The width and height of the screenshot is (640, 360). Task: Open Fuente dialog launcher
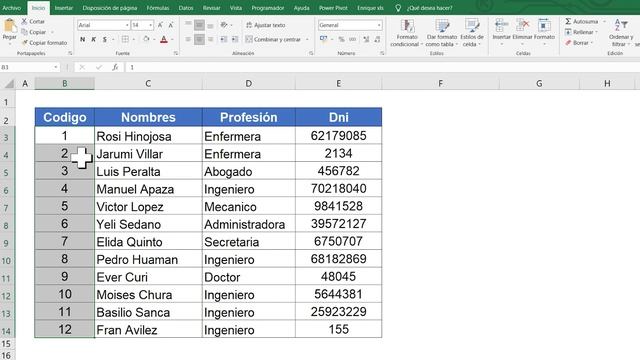(x=176, y=53)
